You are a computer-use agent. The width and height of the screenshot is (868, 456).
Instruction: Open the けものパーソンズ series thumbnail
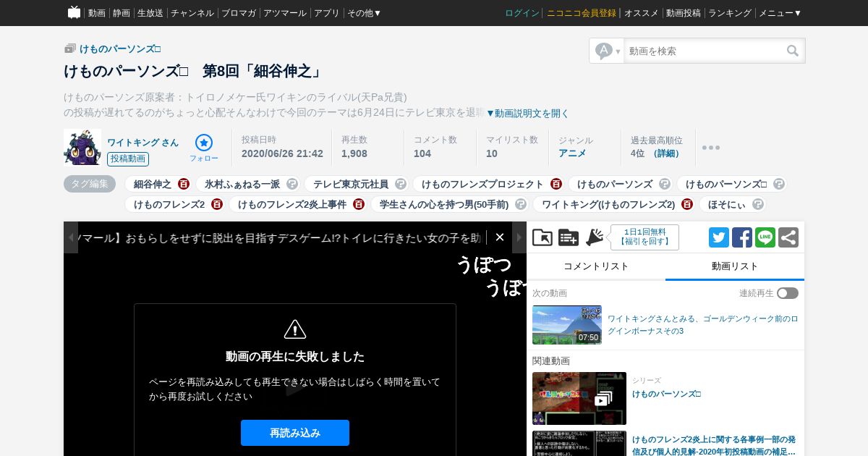coord(579,398)
